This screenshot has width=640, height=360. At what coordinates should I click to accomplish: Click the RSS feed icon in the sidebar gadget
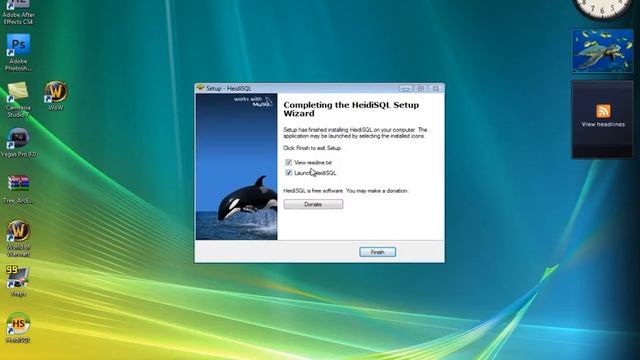(603, 111)
